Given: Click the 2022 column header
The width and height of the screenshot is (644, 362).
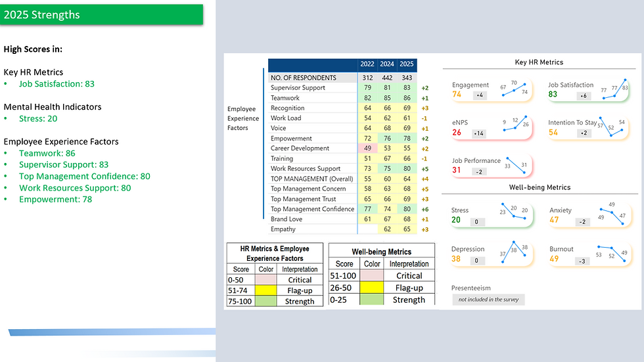Looking at the screenshot, I should click(367, 64).
